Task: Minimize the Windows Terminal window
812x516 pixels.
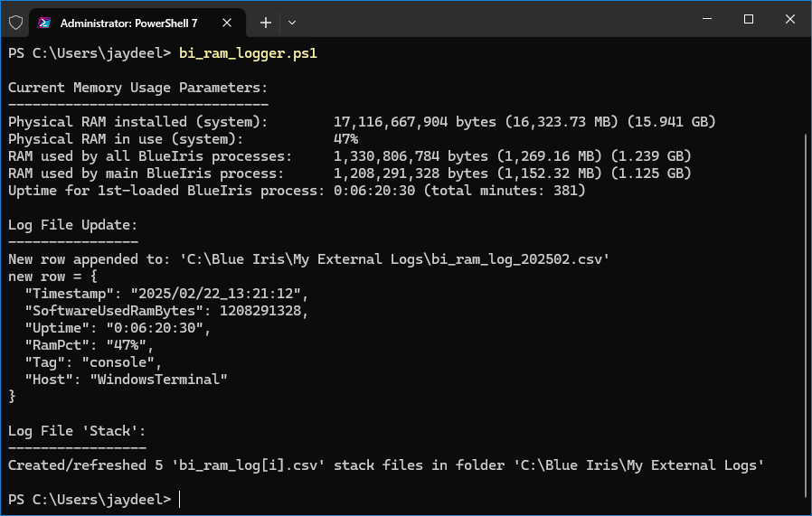Action: point(707,19)
